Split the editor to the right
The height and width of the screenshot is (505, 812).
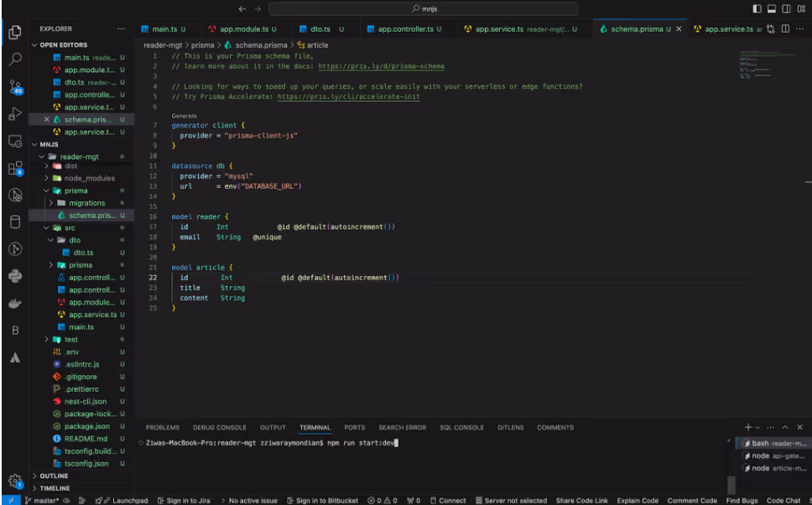coord(786,29)
